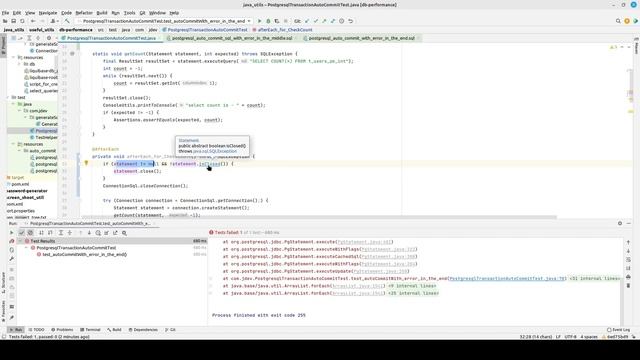Follow PostgresqlTransactionAutoCommitTest.java stack trace link
The width and height of the screenshot is (640, 360).
tap(507, 278)
